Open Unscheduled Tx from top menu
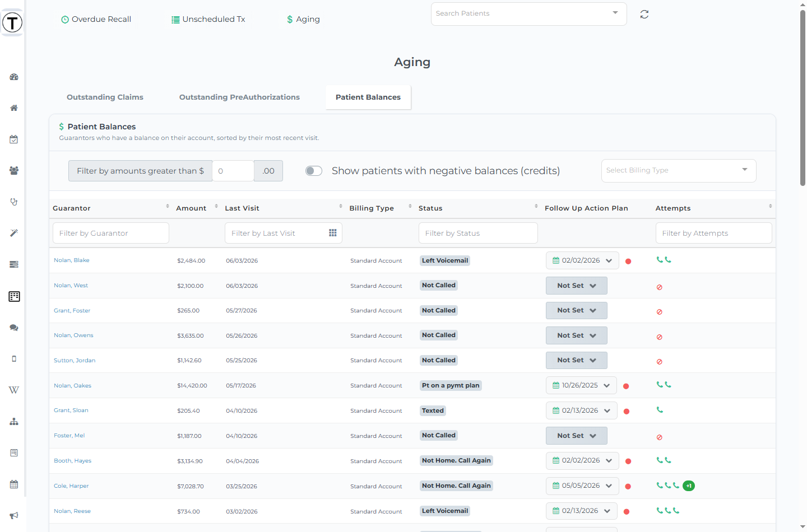The height and width of the screenshot is (532, 807). click(x=208, y=19)
